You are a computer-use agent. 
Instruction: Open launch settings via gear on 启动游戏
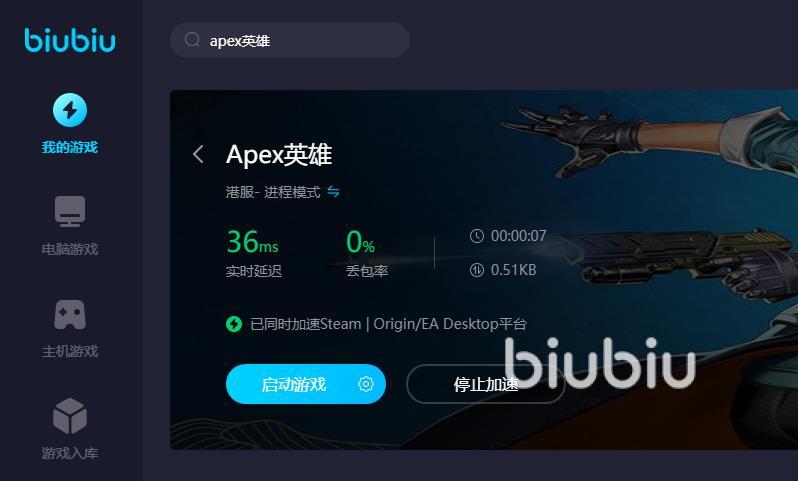tap(365, 384)
